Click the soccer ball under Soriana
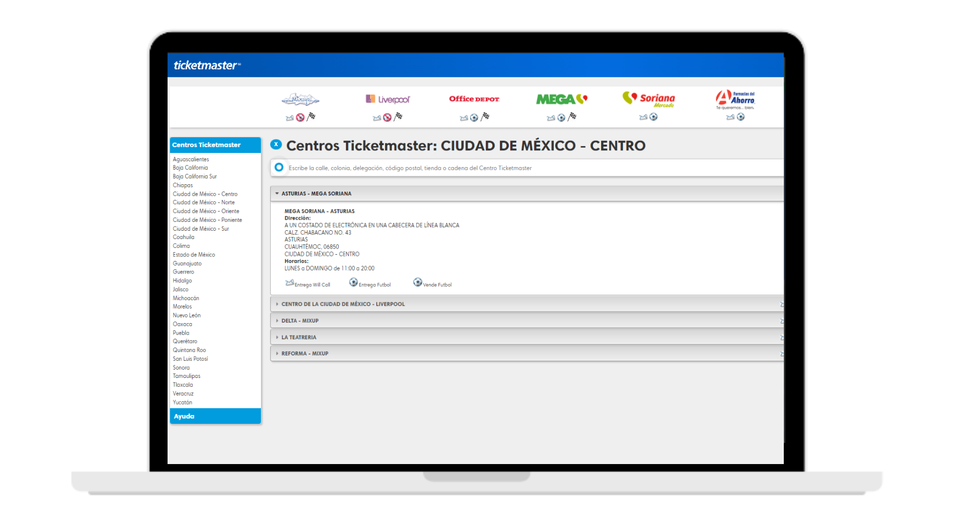This screenshot has width=980, height=522. point(653,116)
